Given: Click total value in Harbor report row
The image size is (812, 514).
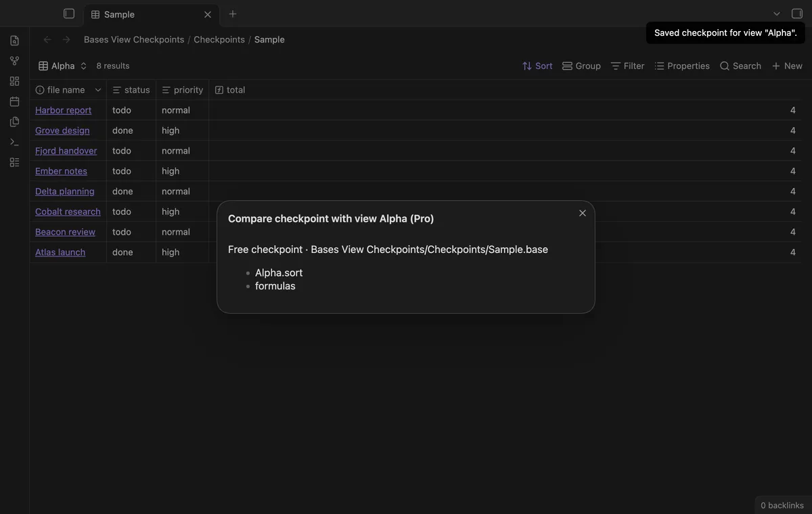Looking at the screenshot, I should coord(793,110).
